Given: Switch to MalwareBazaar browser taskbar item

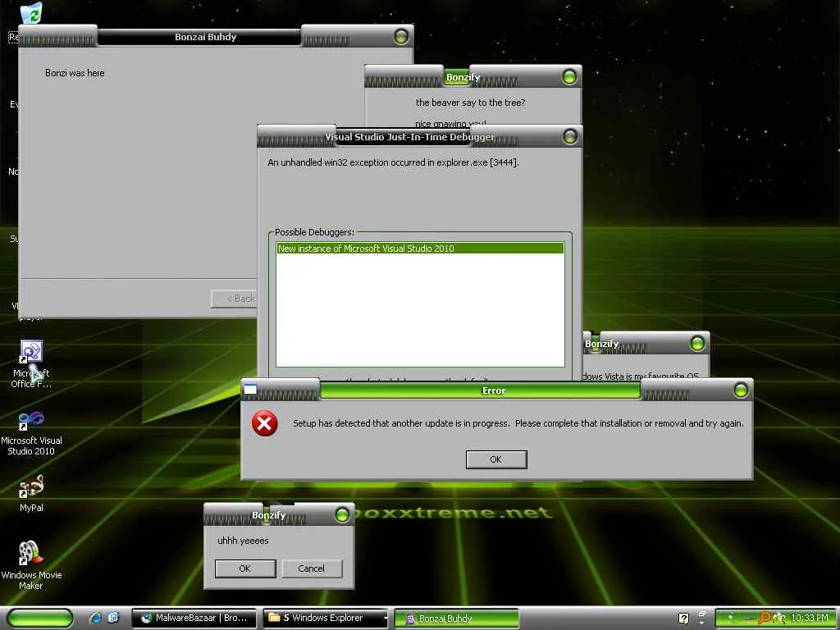Looking at the screenshot, I should [195, 619].
